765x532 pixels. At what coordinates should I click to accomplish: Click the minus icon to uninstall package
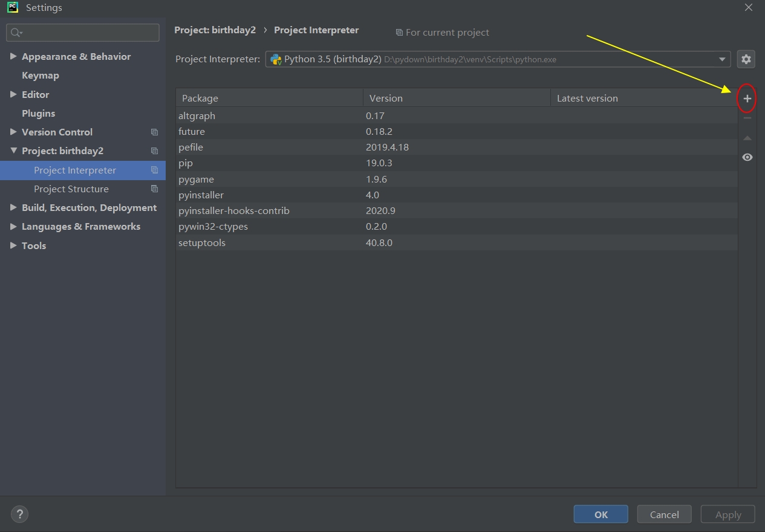click(x=747, y=118)
